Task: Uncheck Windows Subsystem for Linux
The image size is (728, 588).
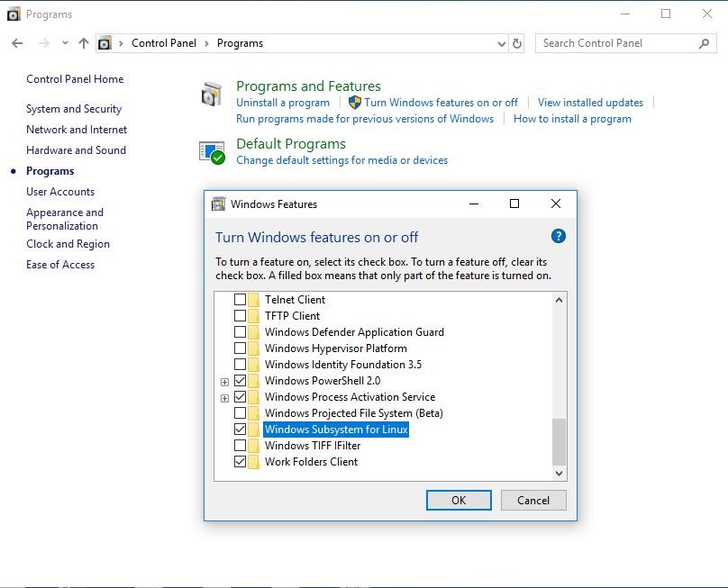Action: pyautogui.click(x=240, y=429)
